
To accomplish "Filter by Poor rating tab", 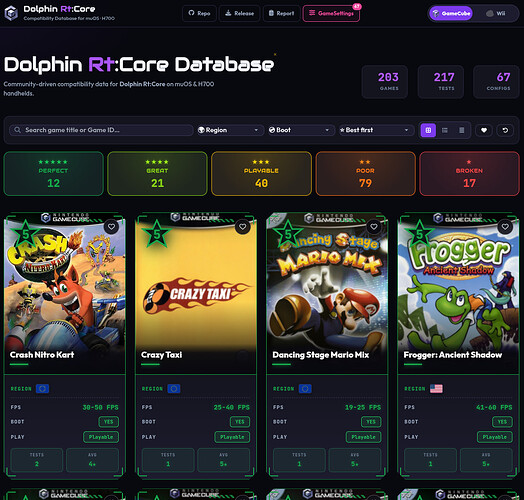I will (x=365, y=173).
